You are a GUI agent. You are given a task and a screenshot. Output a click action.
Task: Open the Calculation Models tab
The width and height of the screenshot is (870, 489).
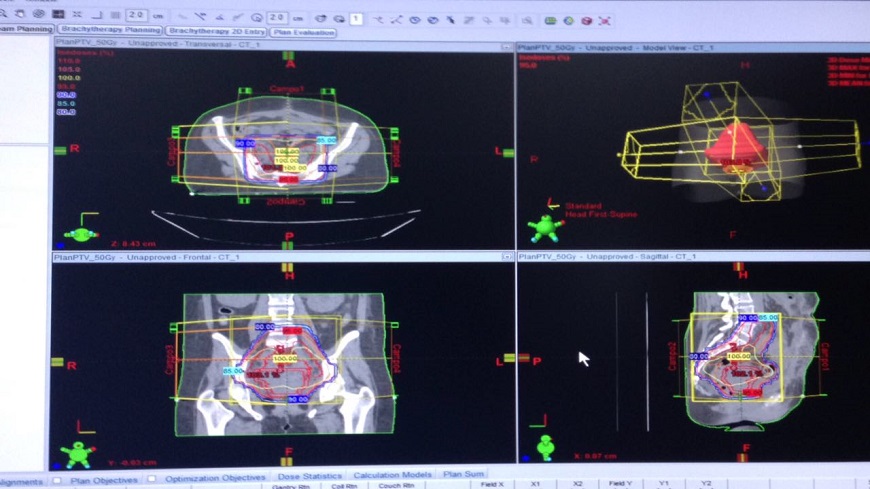392,475
